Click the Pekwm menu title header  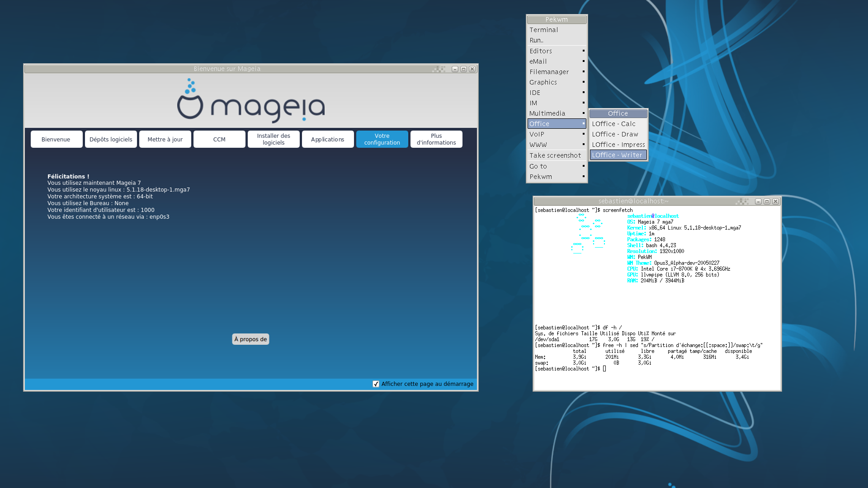(x=557, y=19)
